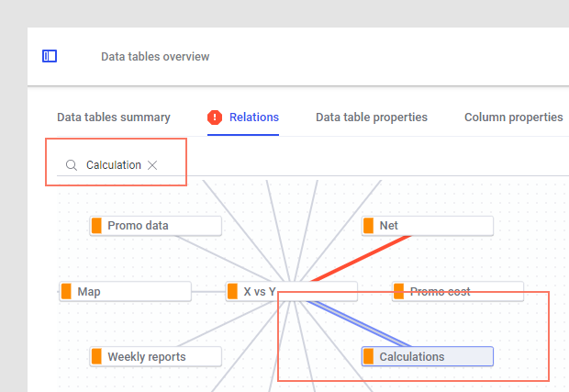Click the orange icon on Promo cost
Viewport: 569px width, 392px height.
click(399, 292)
